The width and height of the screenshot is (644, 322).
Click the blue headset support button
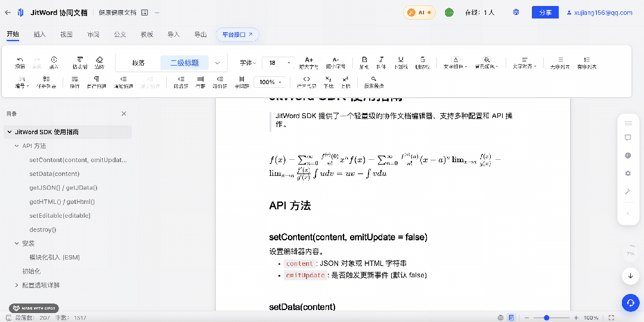(630, 302)
